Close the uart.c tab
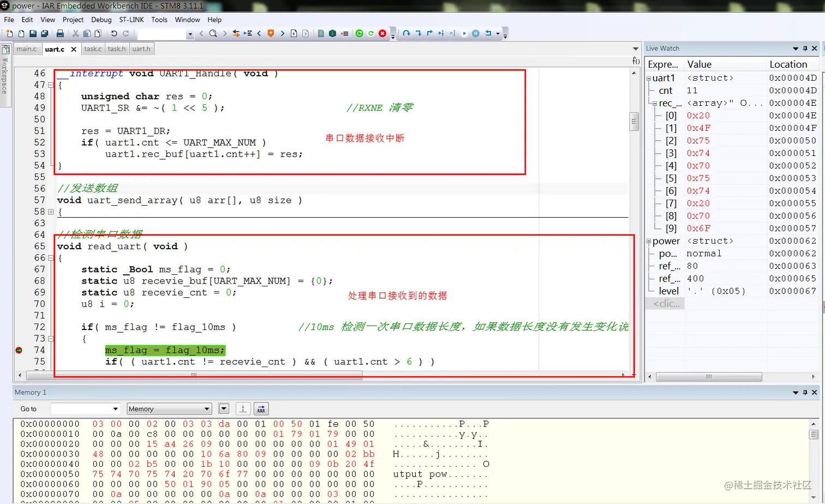Screen dimensions: 825x504 point(74,50)
